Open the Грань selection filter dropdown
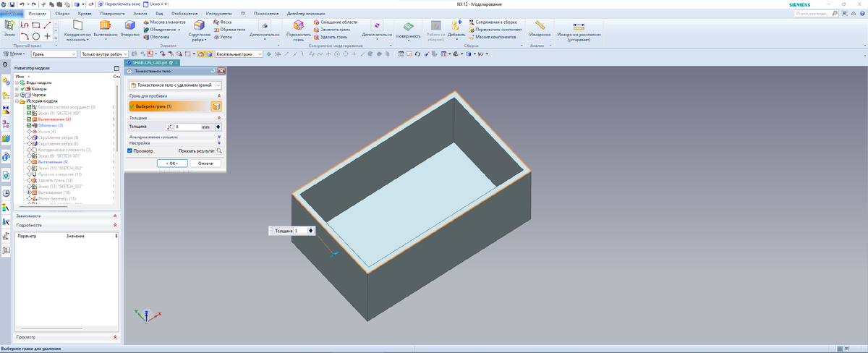Screen dimensions: 868x353 click(53, 54)
